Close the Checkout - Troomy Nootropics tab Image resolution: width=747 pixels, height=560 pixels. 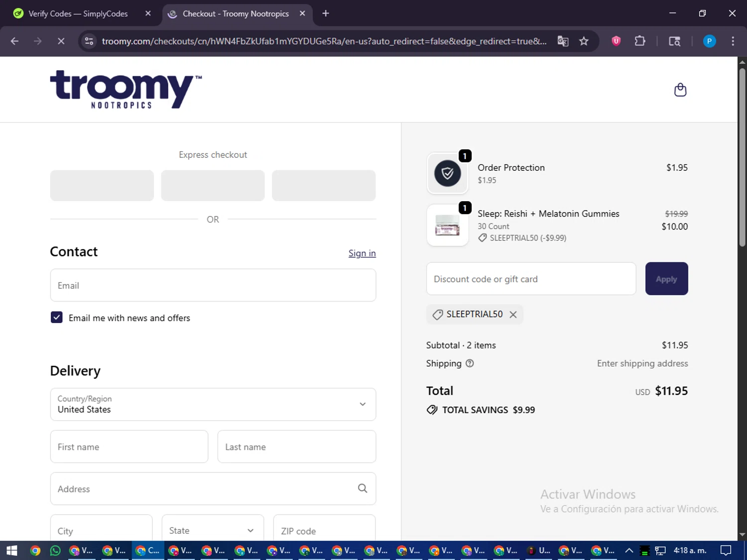point(302,13)
